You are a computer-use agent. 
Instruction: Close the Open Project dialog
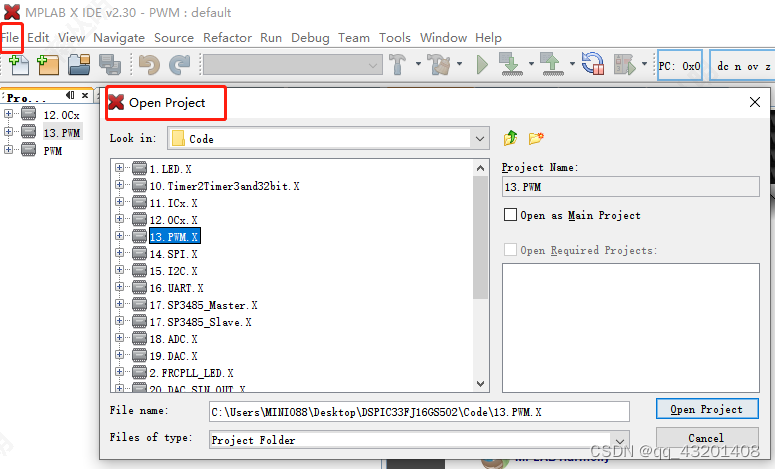[755, 102]
